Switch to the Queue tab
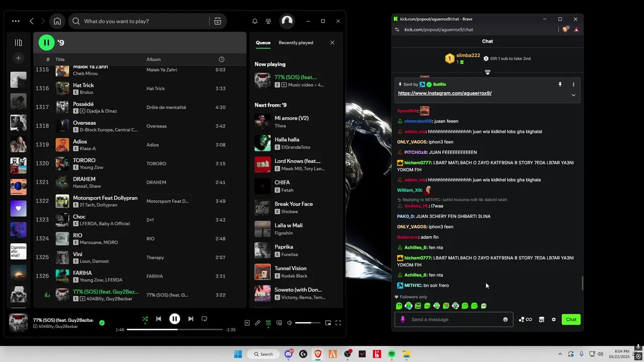Viewport: 644px width, 362px height. click(x=263, y=43)
